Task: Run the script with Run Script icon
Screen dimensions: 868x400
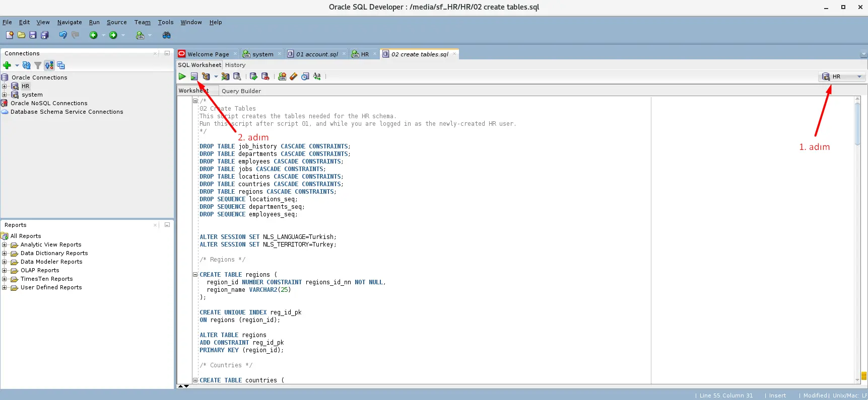Action: click(194, 76)
